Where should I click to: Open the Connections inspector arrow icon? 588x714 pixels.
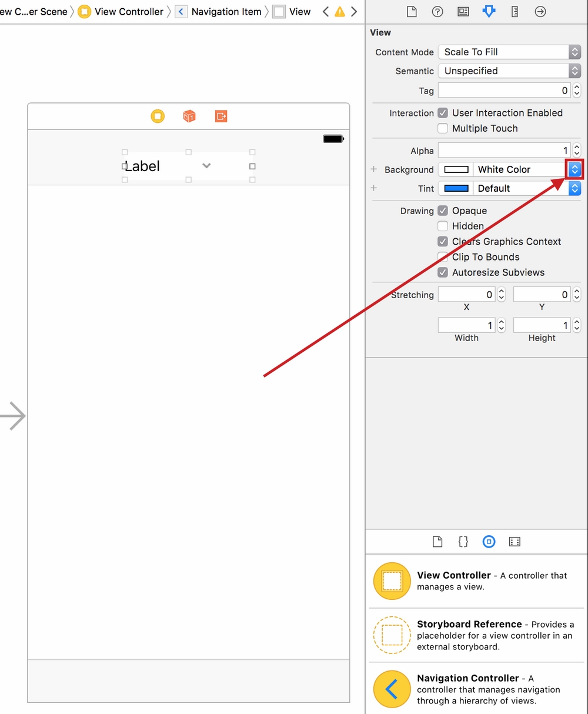click(x=540, y=12)
